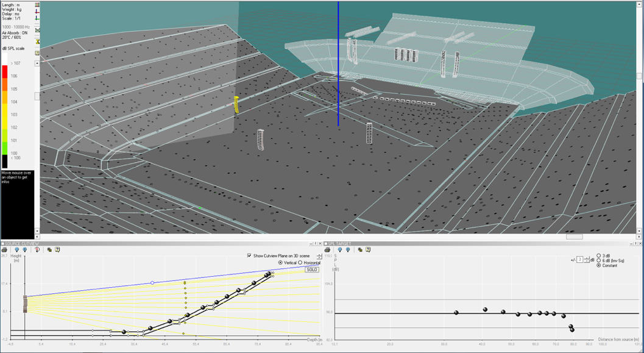Click the green 101 dB color swatch

click(4, 135)
